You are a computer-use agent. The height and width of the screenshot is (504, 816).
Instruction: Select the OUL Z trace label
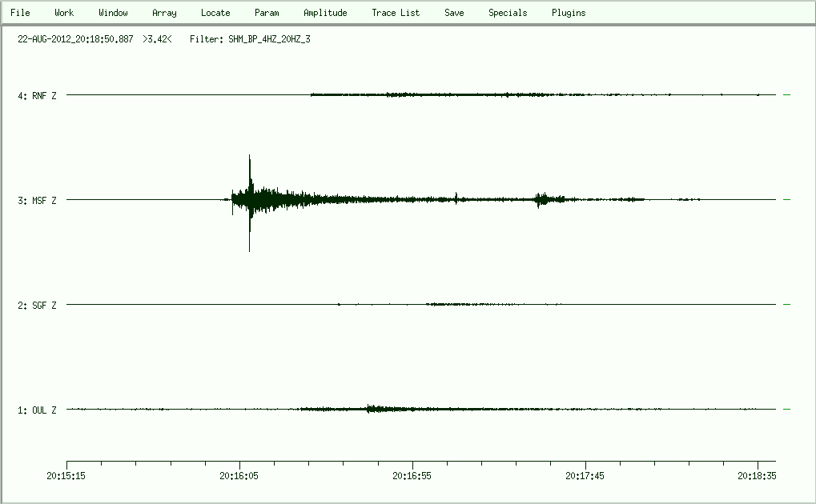tap(38, 410)
